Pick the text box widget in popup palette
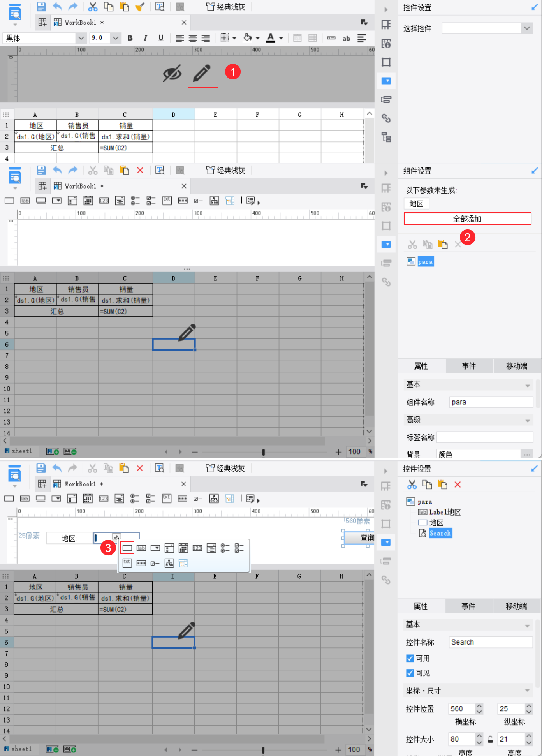542x756 pixels. coord(127,548)
